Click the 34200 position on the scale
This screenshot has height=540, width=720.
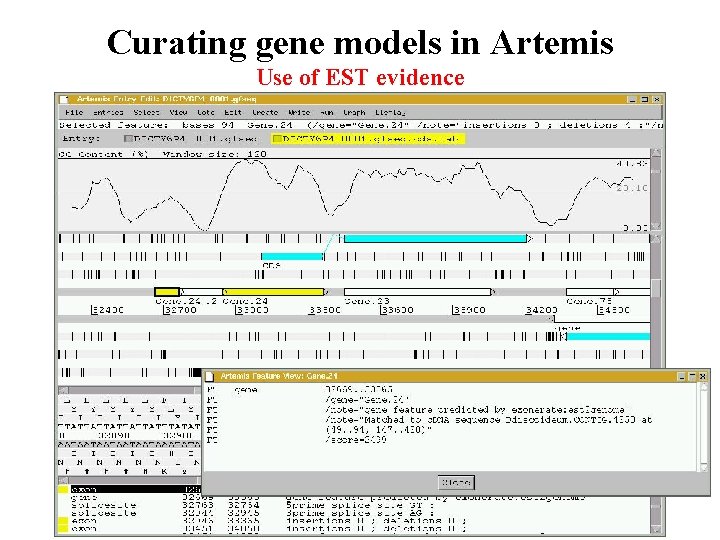(x=541, y=310)
